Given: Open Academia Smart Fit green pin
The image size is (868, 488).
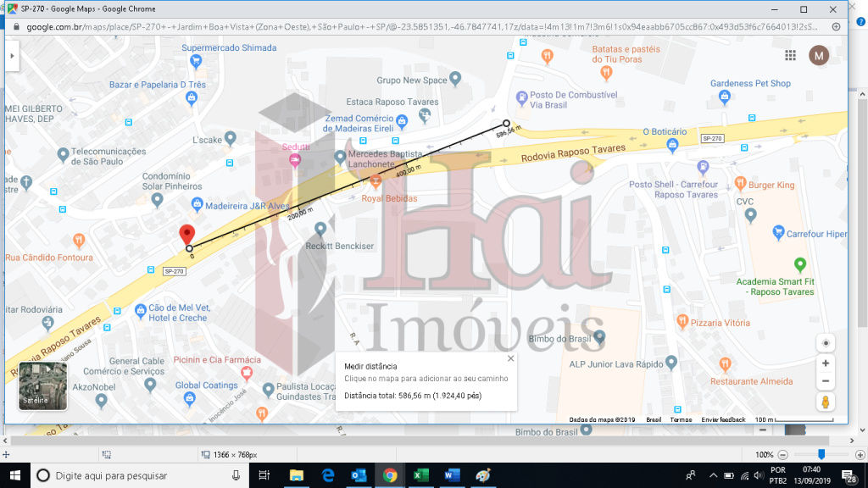Looking at the screenshot, I should [x=800, y=265].
